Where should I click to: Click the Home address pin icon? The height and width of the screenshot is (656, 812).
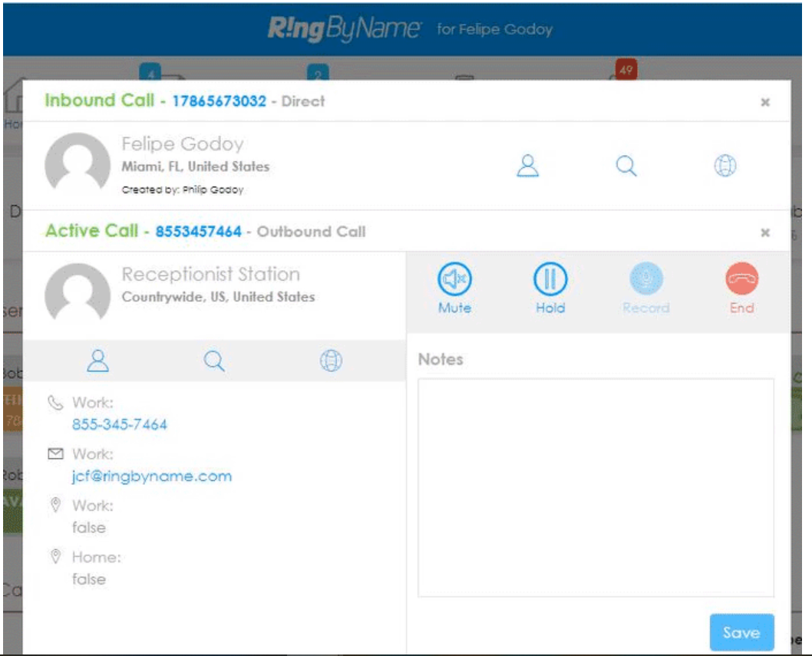tap(55, 556)
